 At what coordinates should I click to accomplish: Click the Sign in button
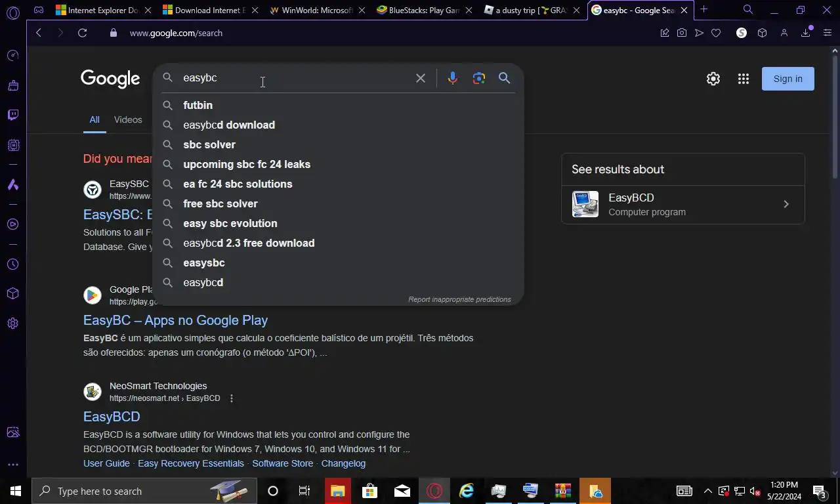point(787,79)
